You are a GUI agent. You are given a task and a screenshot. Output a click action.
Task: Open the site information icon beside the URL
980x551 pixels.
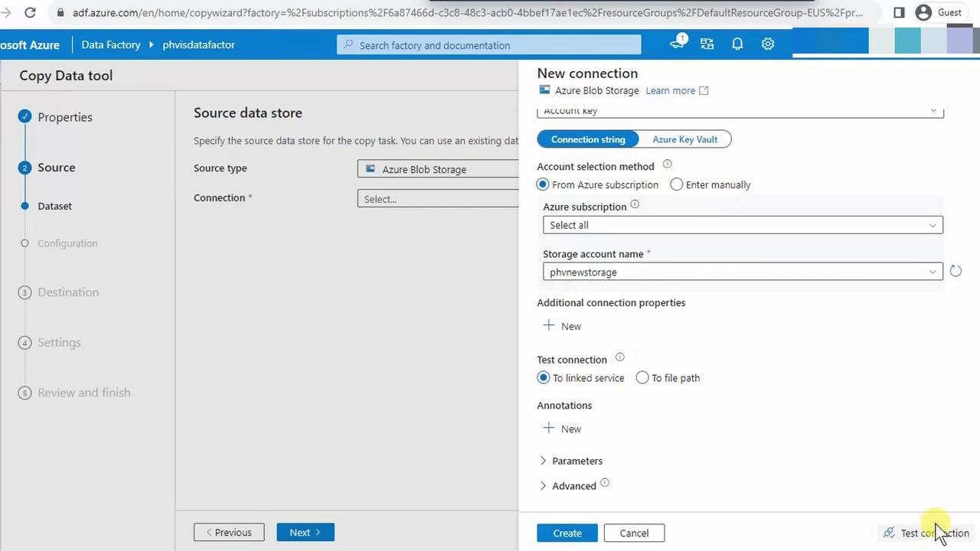(x=60, y=12)
